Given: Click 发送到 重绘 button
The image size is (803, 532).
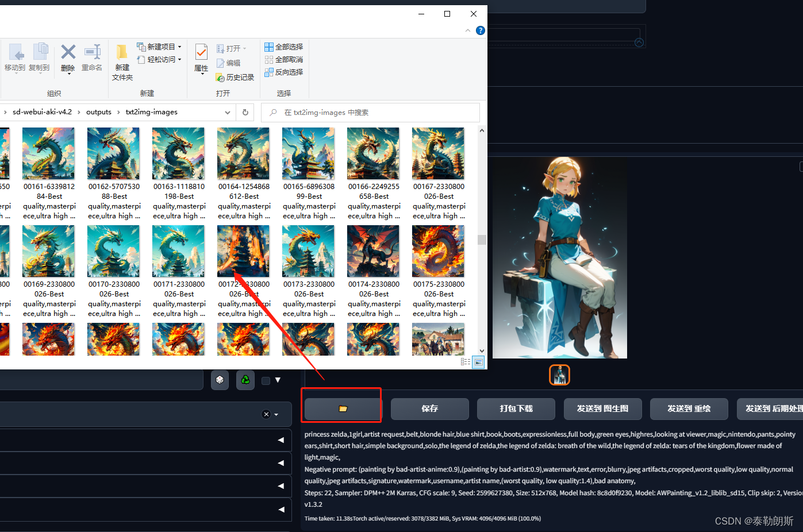Looking at the screenshot, I should [689, 408].
